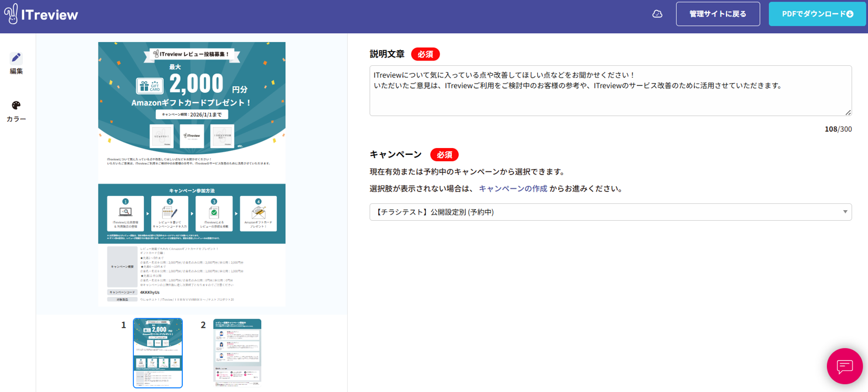Click step 2 review-writing icon in flyer
The image size is (868, 392).
[170, 212]
